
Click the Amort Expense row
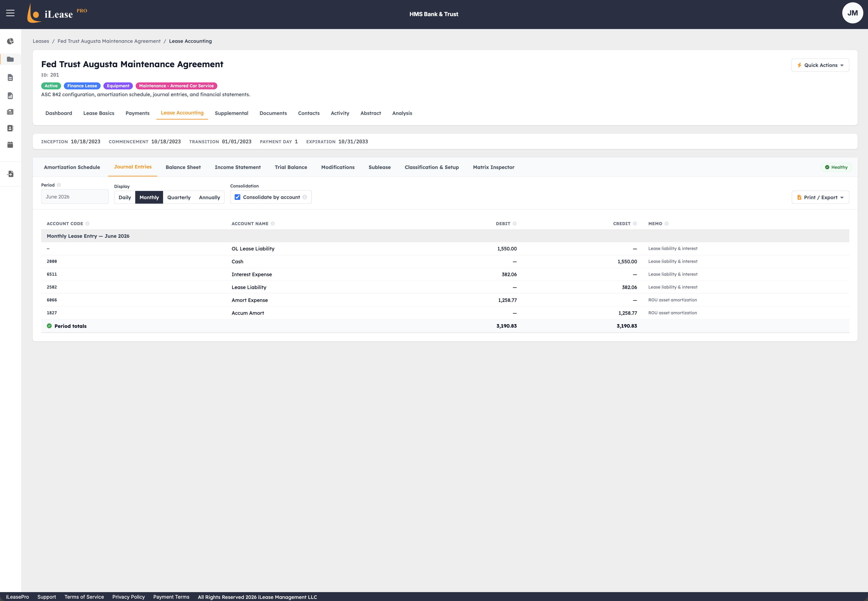tap(445, 300)
